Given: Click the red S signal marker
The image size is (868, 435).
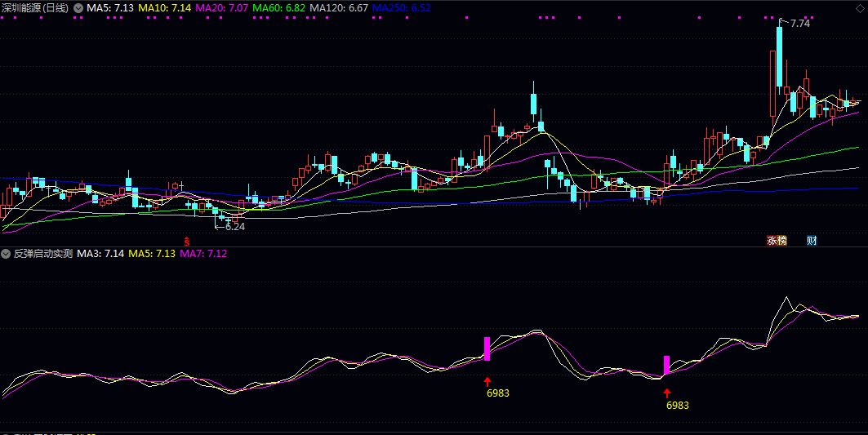Looking at the screenshot, I should (186, 241).
